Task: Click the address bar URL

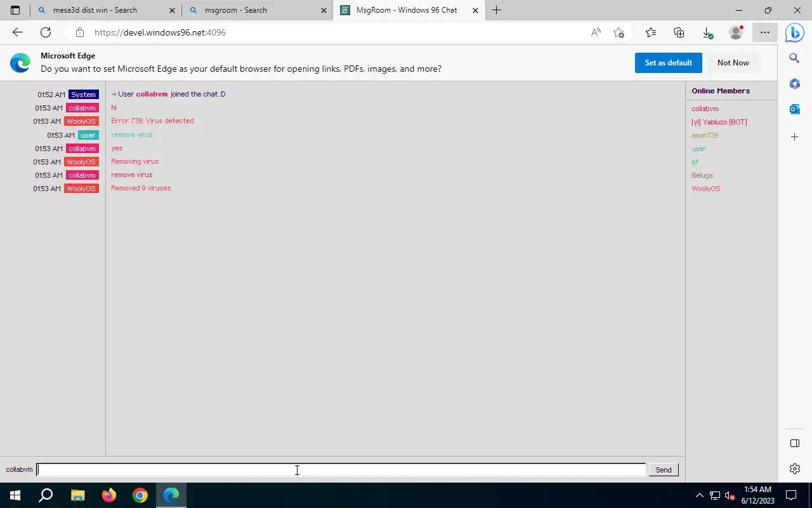Action: tap(160, 32)
